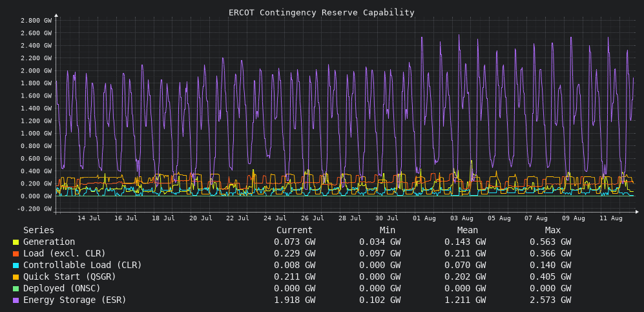Select the Controllable Load (CLR) legend label

tap(83, 265)
